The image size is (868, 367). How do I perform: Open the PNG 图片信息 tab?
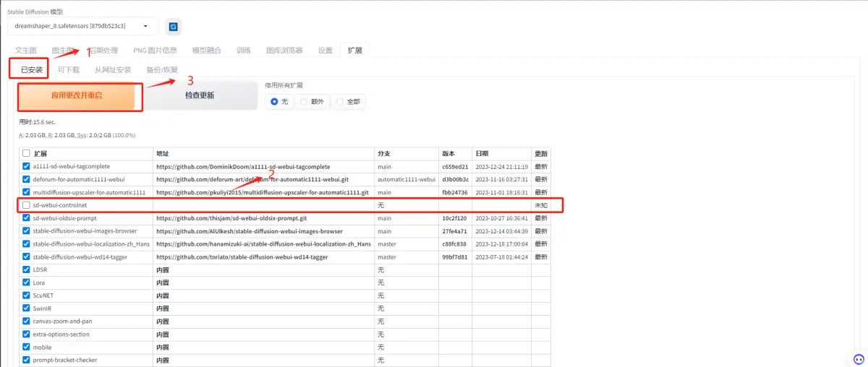click(x=155, y=51)
